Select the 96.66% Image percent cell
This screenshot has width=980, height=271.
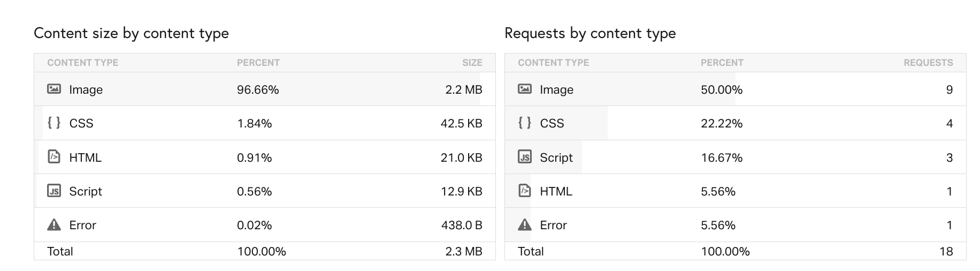click(258, 89)
